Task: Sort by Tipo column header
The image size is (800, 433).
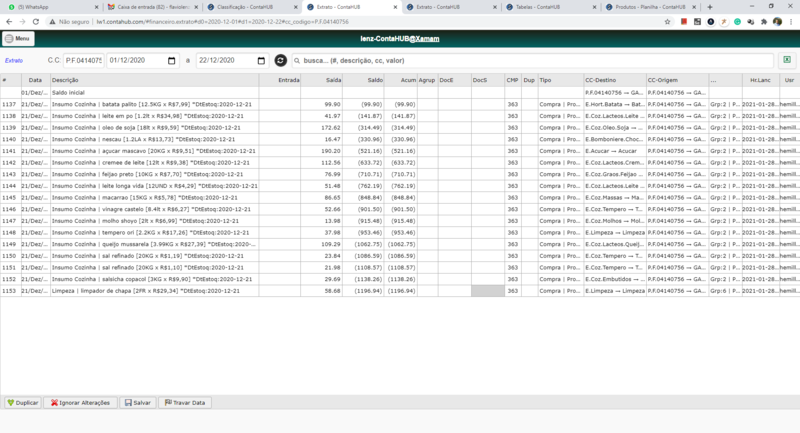Action: (561, 80)
